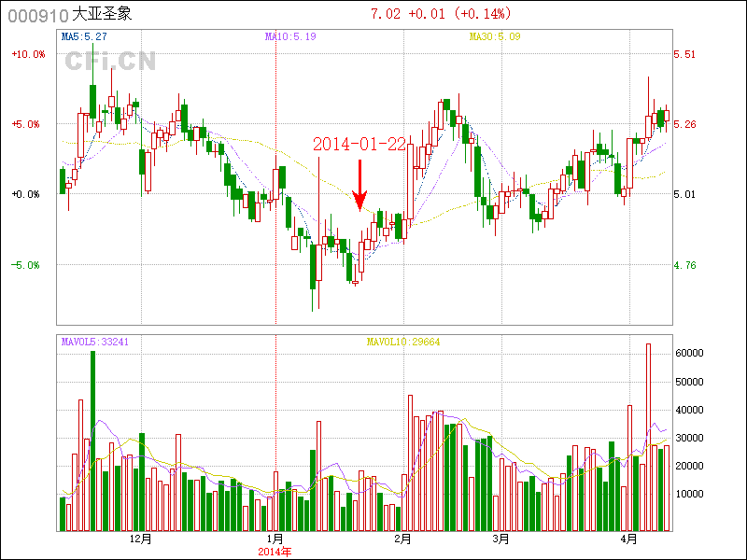Click the 5.51 price axis label

(x=684, y=54)
